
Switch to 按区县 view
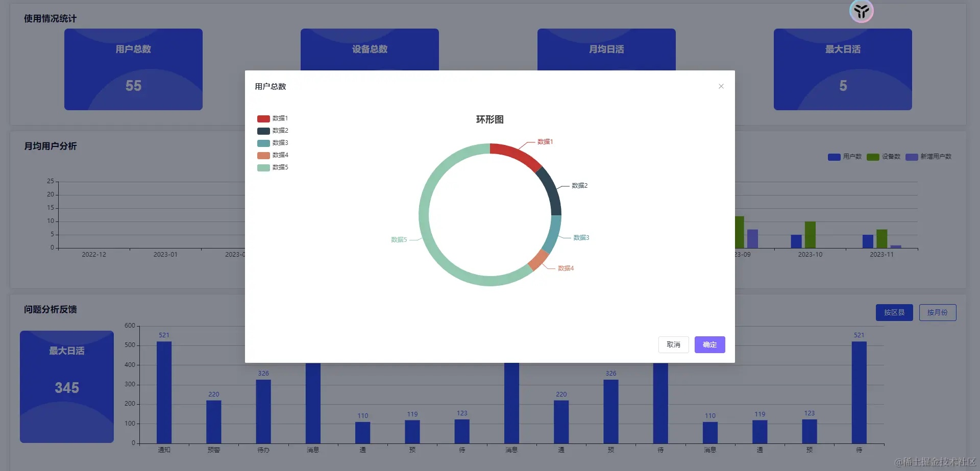[894, 312]
